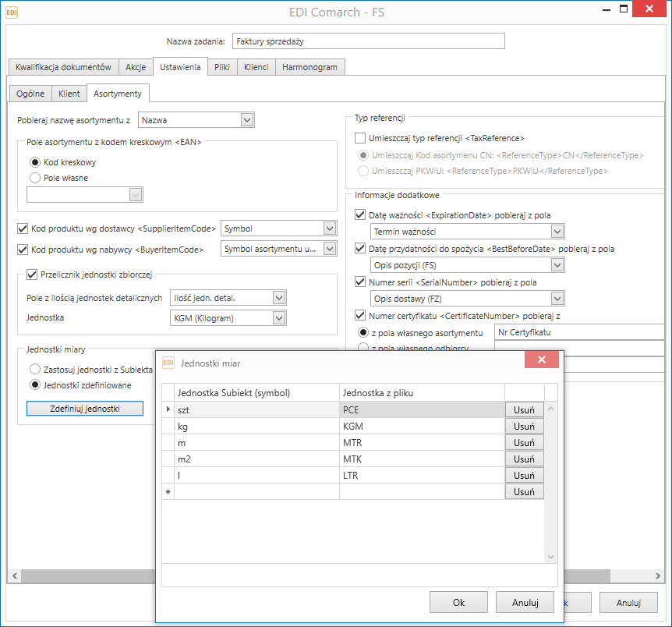672x627 pixels.
Task: Click the Nazwa zadania input field
Action: 369,41
